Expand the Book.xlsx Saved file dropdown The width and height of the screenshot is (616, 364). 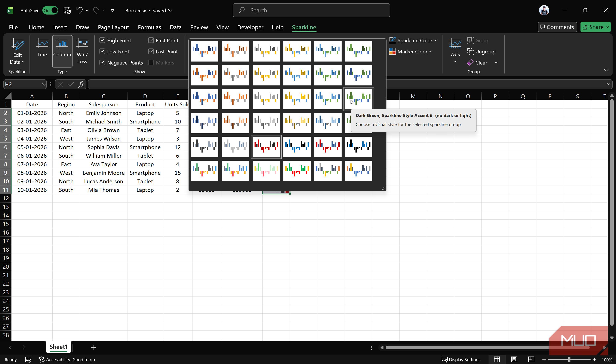point(149,10)
